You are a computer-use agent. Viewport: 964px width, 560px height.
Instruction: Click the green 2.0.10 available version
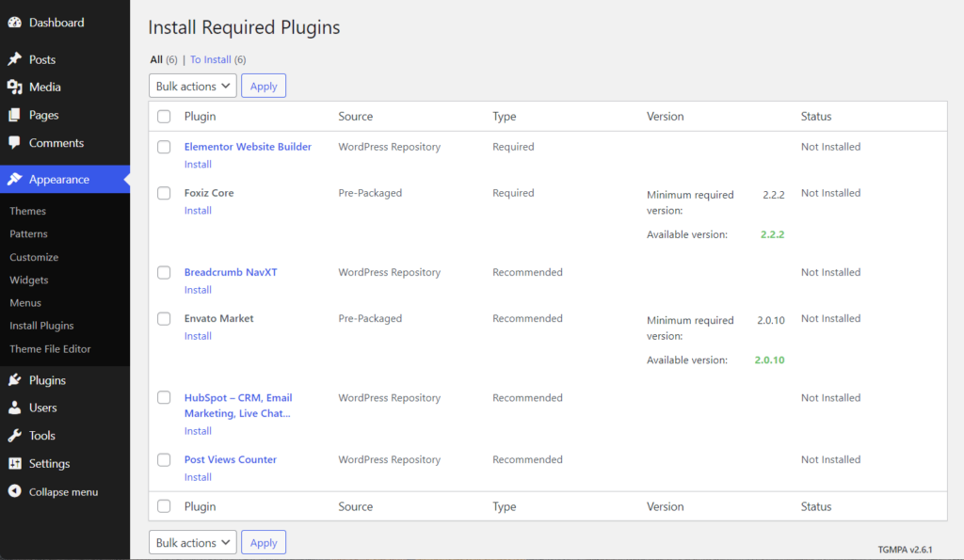tap(770, 360)
